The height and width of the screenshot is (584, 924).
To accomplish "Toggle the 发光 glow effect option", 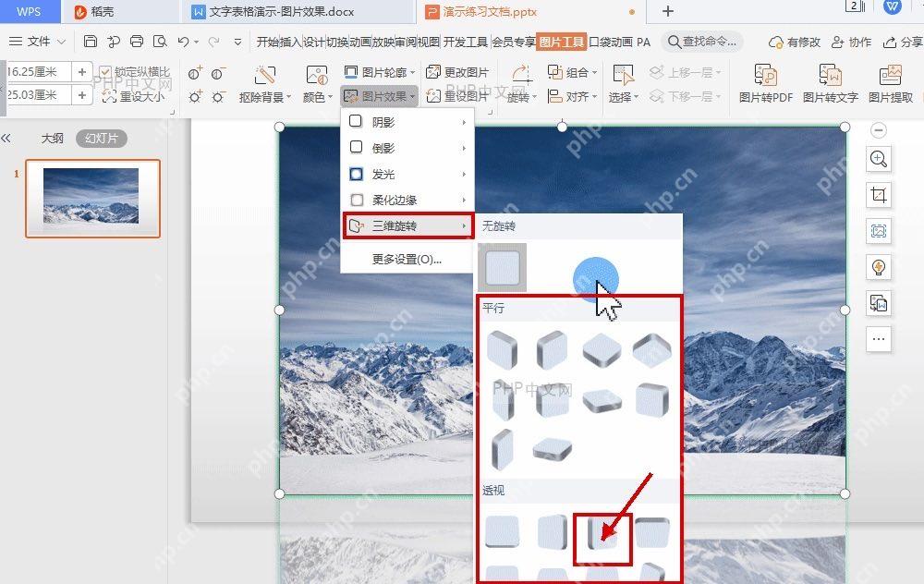I will click(x=407, y=174).
